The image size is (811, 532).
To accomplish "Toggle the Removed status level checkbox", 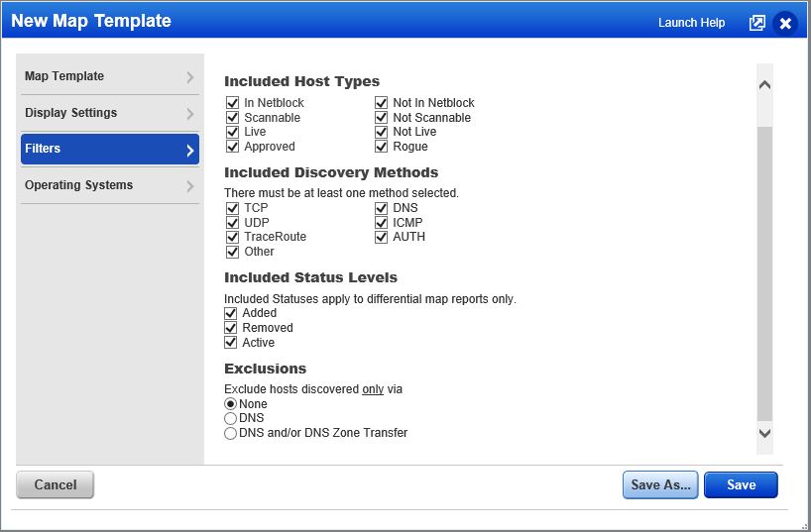I will [x=232, y=328].
